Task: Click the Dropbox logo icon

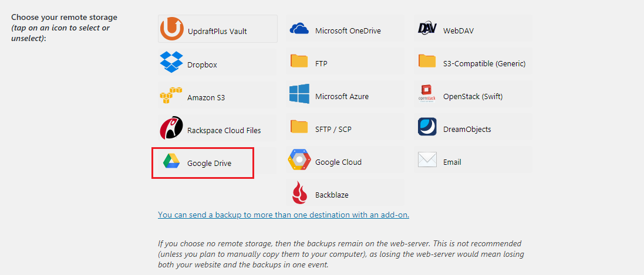Action: point(171,62)
